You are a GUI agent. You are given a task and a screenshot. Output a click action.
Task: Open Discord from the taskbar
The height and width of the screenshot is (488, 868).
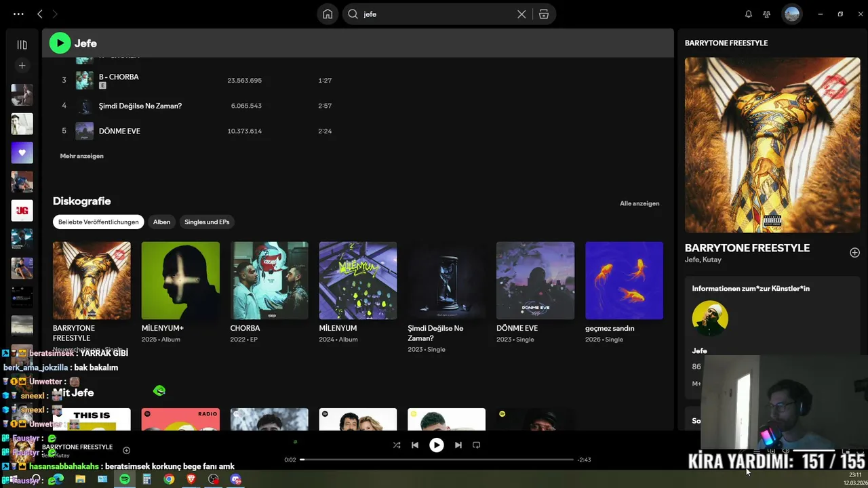click(x=236, y=479)
